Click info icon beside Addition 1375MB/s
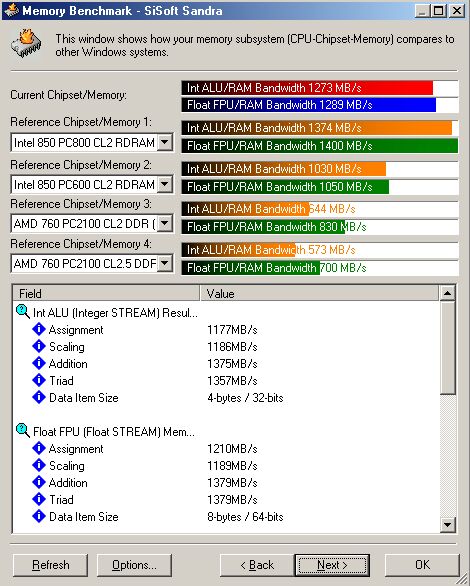The width and height of the screenshot is (470, 586). pos(39,363)
